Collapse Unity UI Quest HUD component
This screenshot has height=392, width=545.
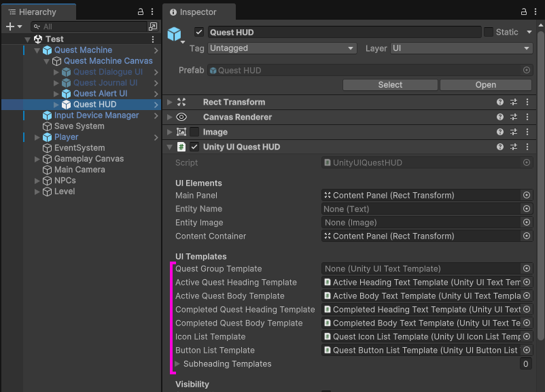(x=170, y=147)
